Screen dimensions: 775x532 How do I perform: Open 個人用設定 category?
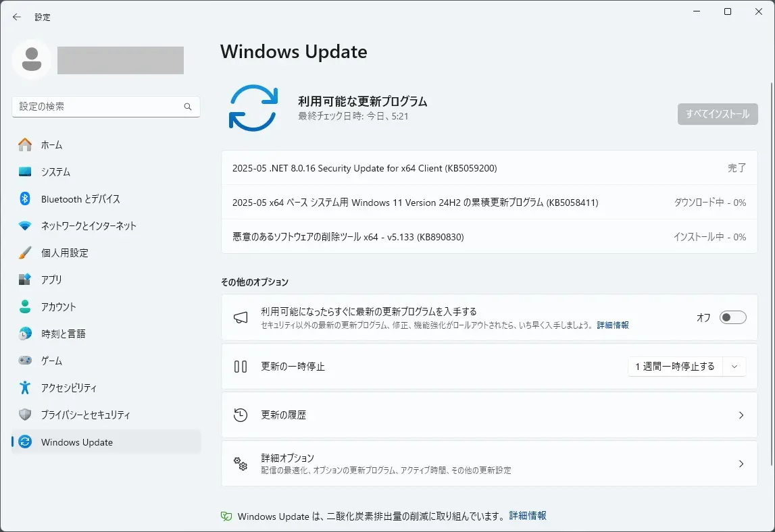[x=106, y=252]
